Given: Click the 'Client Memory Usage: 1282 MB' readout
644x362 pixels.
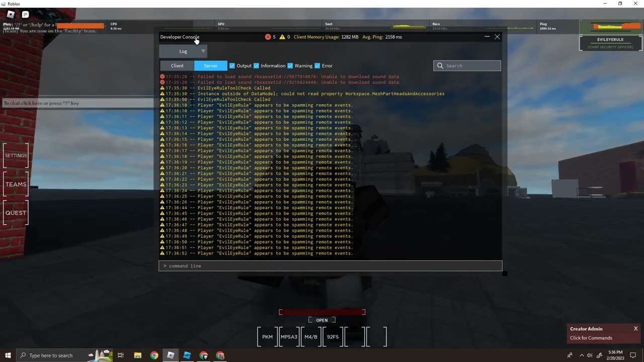Looking at the screenshot, I should [326, 37].
